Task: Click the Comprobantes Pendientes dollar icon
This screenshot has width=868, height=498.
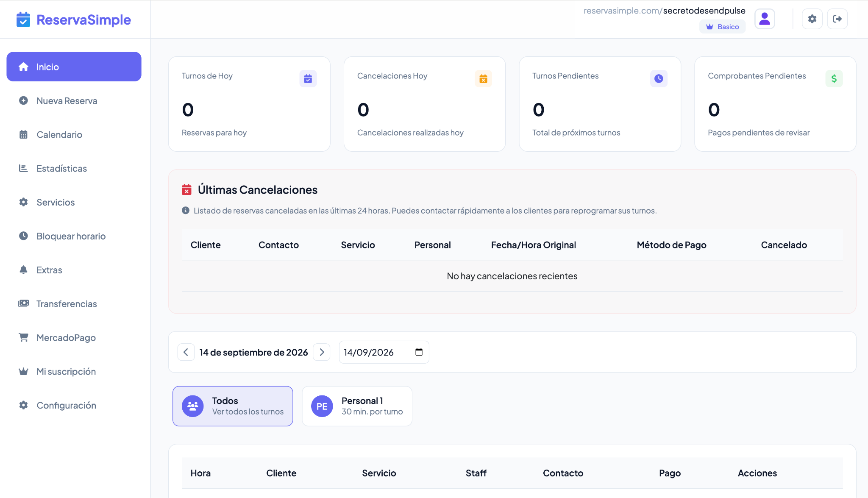Action: pos(834,78)
